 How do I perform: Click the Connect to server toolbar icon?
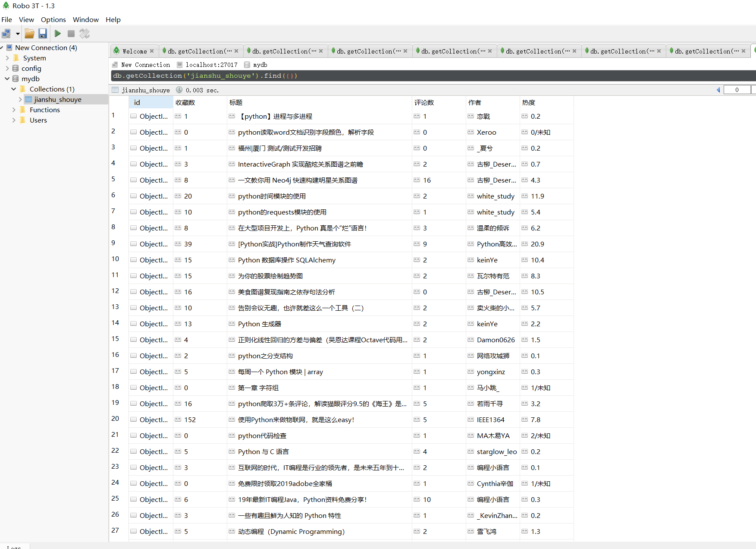[6, 34]
